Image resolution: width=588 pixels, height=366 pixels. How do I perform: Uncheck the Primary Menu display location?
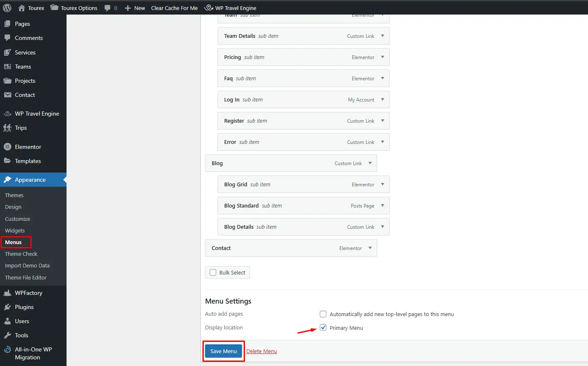[x=323, y=328]
